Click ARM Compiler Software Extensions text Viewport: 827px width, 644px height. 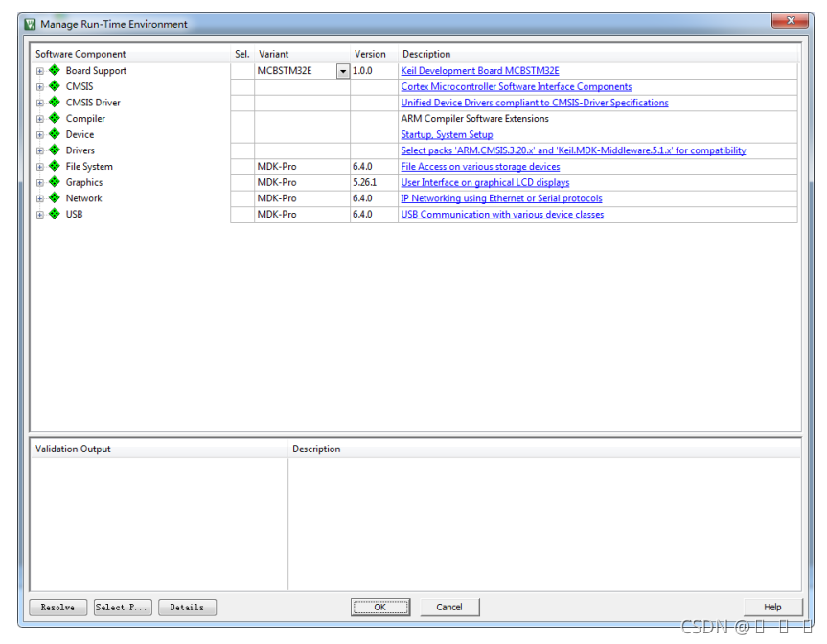click(x=474, y=119)
